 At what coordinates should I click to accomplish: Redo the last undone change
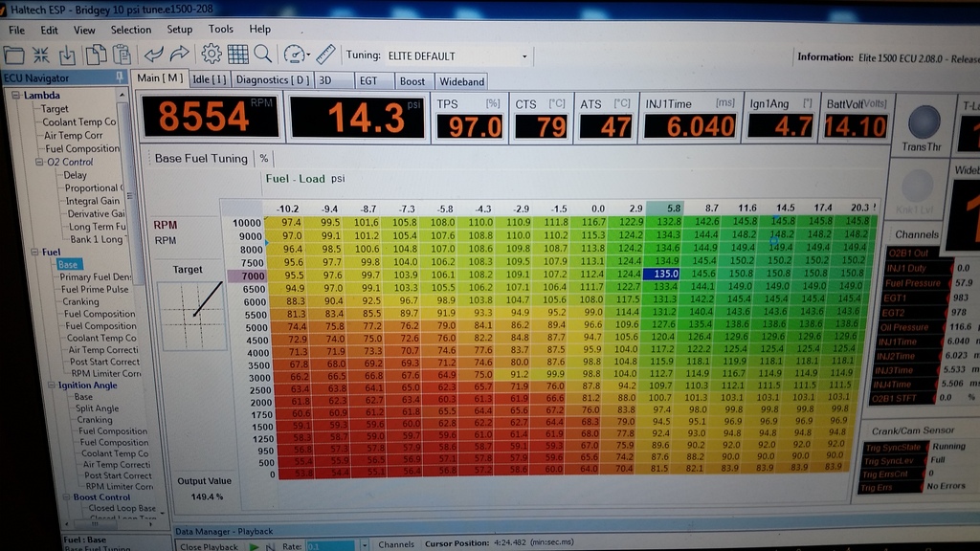click(x=179, y=55)
